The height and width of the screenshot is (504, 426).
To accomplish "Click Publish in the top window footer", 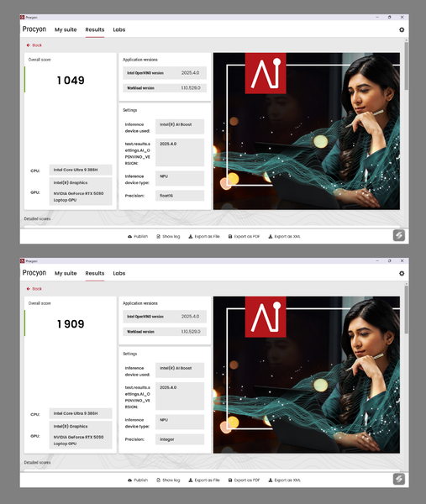I will click(x=138, y=236).
